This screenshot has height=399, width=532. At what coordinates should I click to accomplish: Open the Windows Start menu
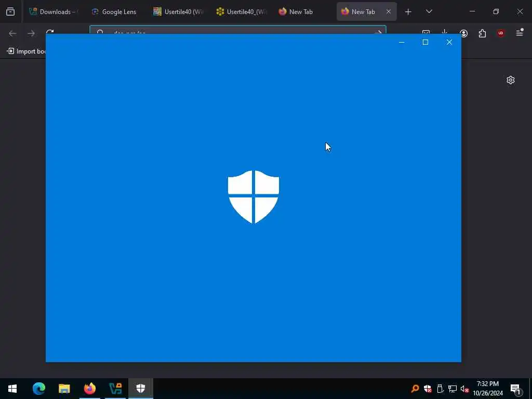click(12, 389)
